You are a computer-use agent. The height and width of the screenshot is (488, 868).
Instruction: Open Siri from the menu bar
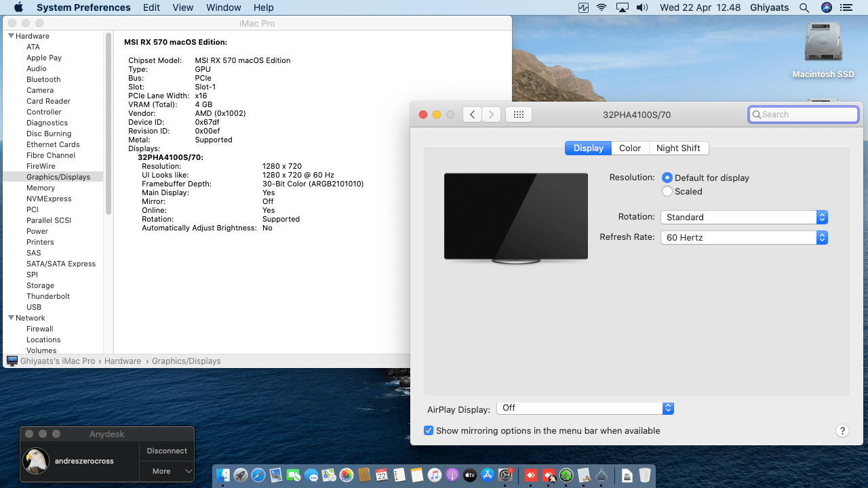click(x=826, y=7)
